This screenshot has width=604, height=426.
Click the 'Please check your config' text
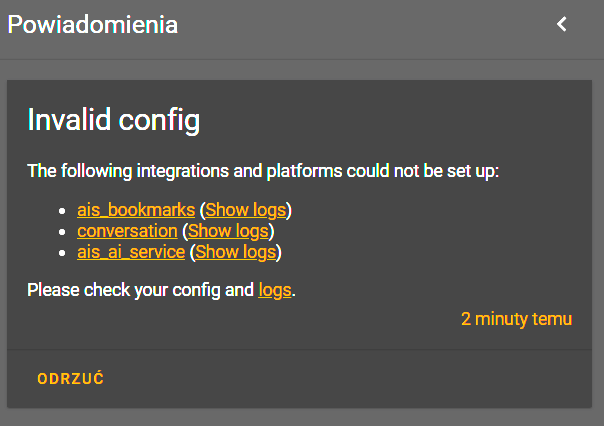point(140,291)
